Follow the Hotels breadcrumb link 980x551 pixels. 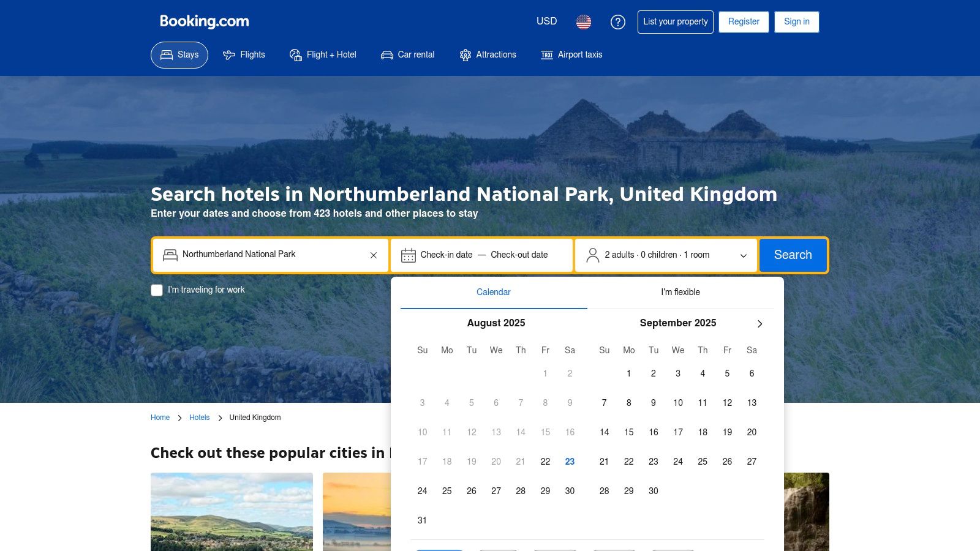coord(199,418)
